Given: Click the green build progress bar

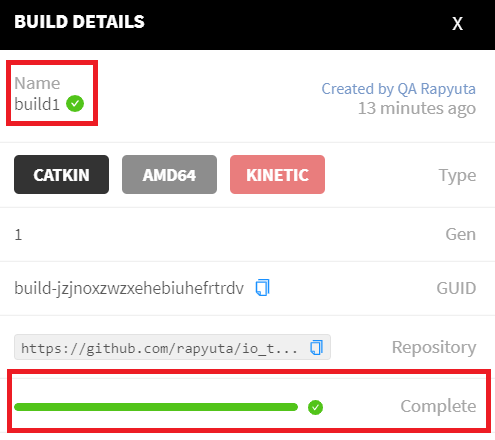Looking at the screenshot, I should [156, 407].
